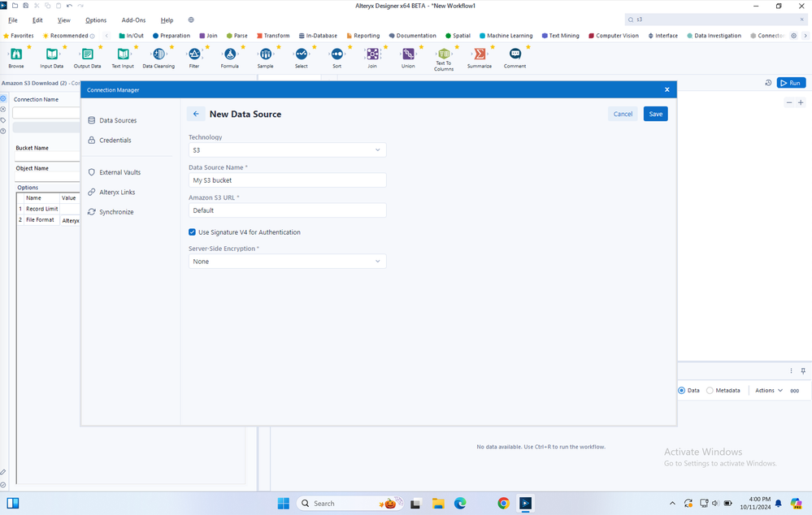The height and width of the screenshot is (515, 812).
Task: Click the Save button
Action: [x=656, y=114]
